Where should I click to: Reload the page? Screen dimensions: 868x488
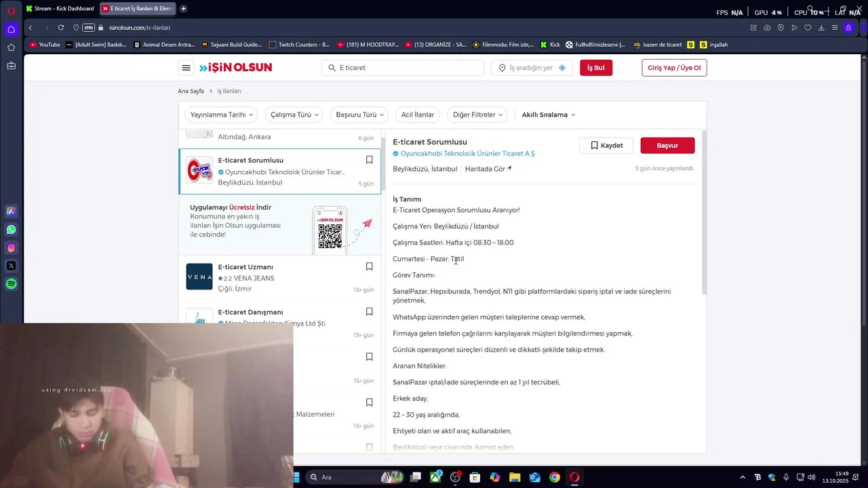pyautogui.click(x=60, y=28)
